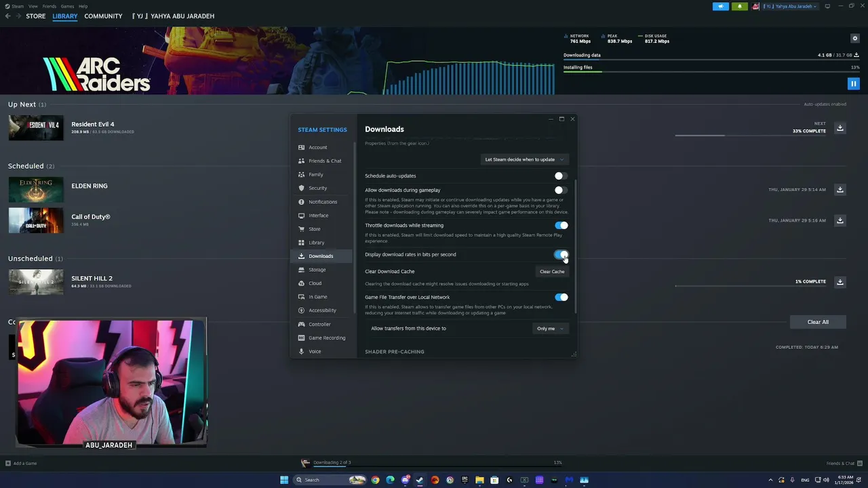Open the STORE tab

pyautogui.click(x=36, y=16)
